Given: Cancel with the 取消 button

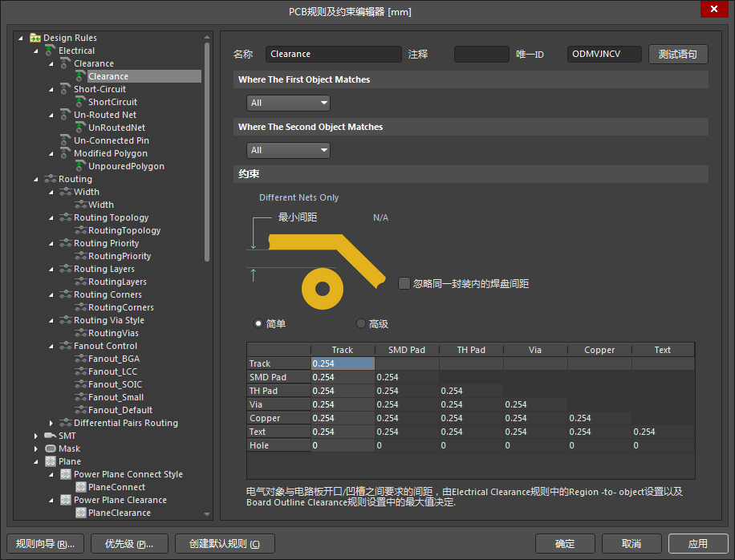Looking at the screenshot, I should coord(631,544).
